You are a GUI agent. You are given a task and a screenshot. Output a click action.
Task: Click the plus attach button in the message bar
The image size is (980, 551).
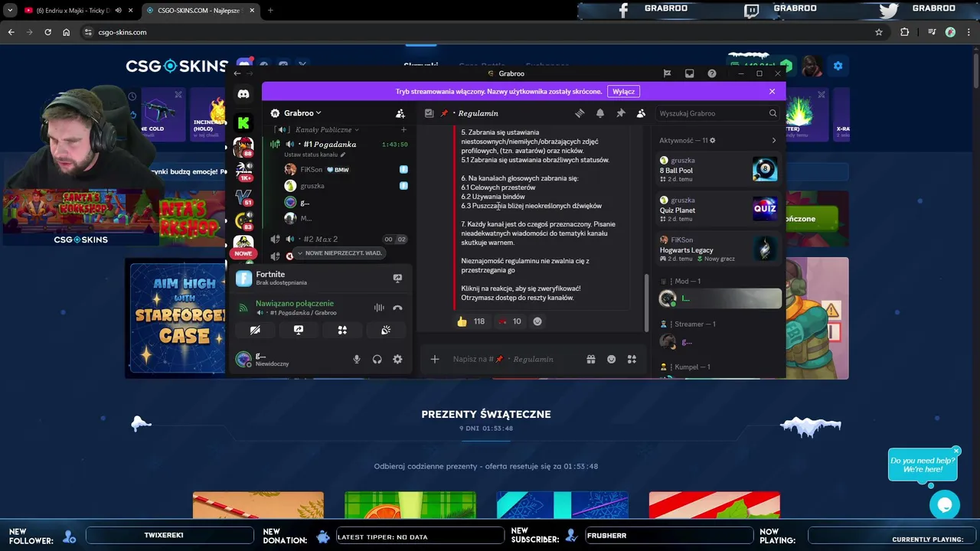coord(434,359)
